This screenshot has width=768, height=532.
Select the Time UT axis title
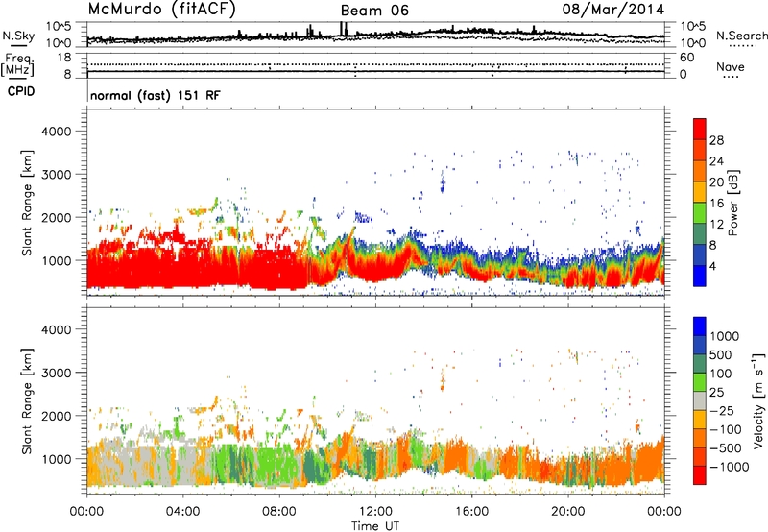375,526
